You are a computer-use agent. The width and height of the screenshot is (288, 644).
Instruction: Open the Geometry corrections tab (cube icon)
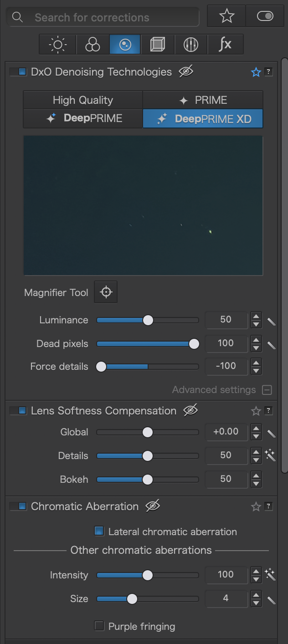click(157, 45)
